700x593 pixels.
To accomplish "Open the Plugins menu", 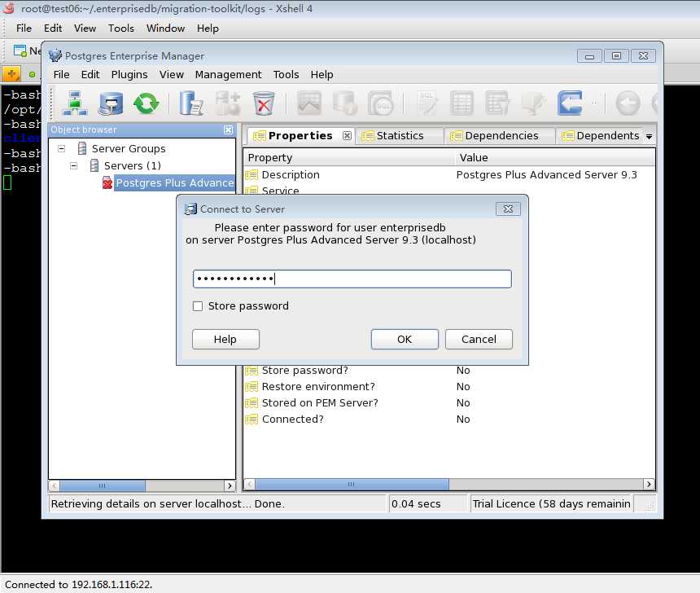I will coord(129,75).
